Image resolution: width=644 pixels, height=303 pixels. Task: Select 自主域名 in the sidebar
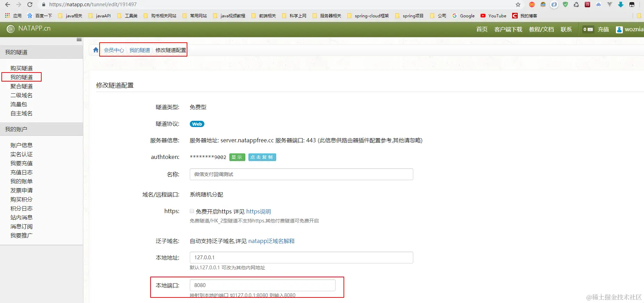[22, 113]
